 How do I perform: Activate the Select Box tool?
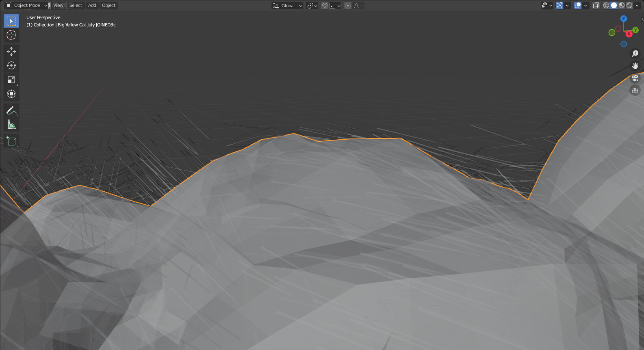[11, 21]
